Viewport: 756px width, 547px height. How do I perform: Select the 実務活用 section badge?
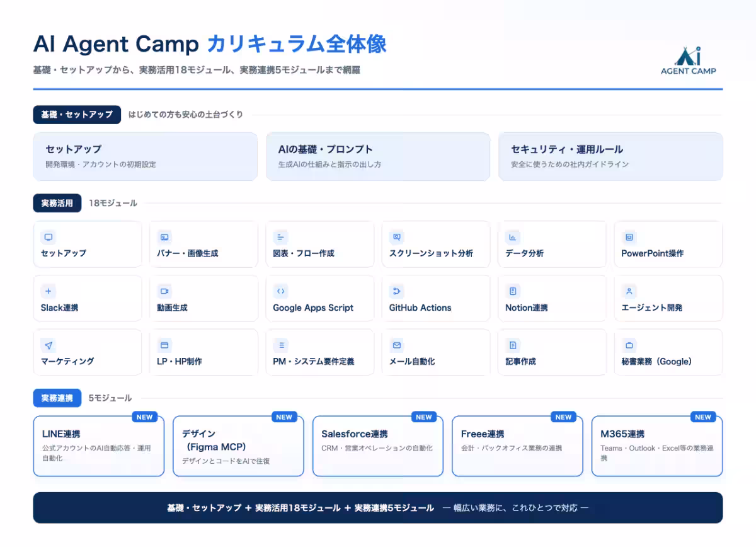[x=57, y=203]
